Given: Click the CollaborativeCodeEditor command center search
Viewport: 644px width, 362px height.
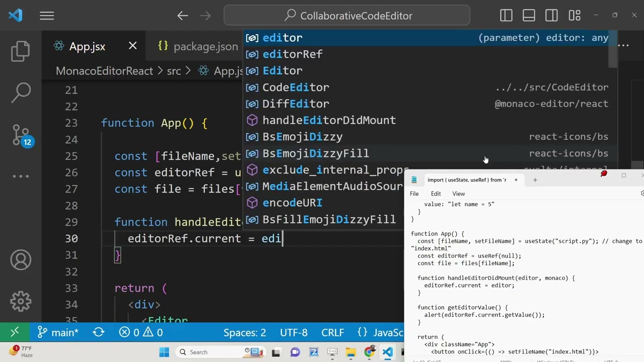Looking at the screenshot, I should click(x=347, y=16).
